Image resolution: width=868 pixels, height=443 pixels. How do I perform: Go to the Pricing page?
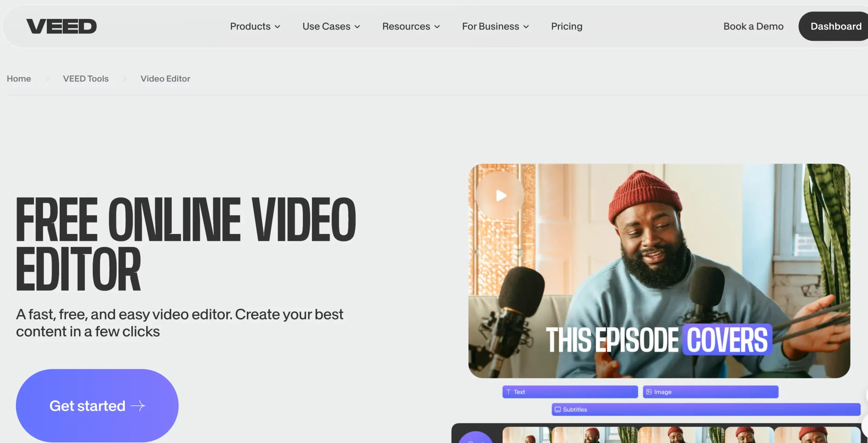[567, 26]
